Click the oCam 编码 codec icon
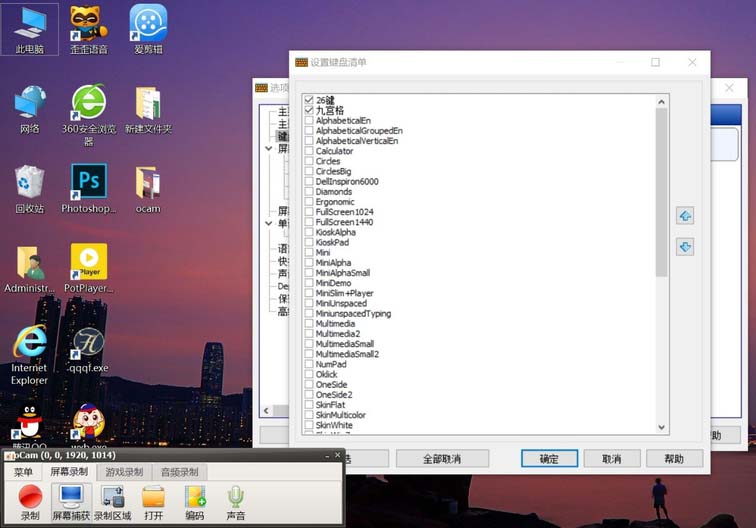 (x=194, y=502)
